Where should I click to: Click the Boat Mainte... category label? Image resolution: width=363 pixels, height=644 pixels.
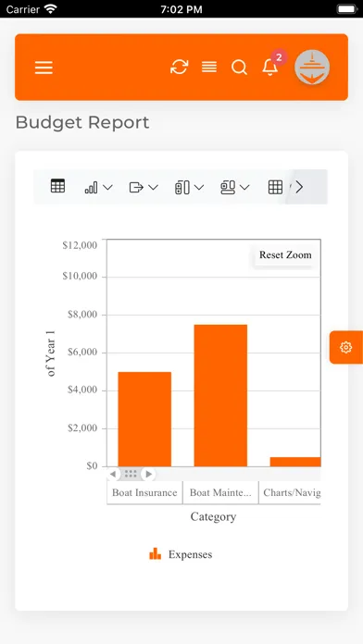click(x=220, y=492)
